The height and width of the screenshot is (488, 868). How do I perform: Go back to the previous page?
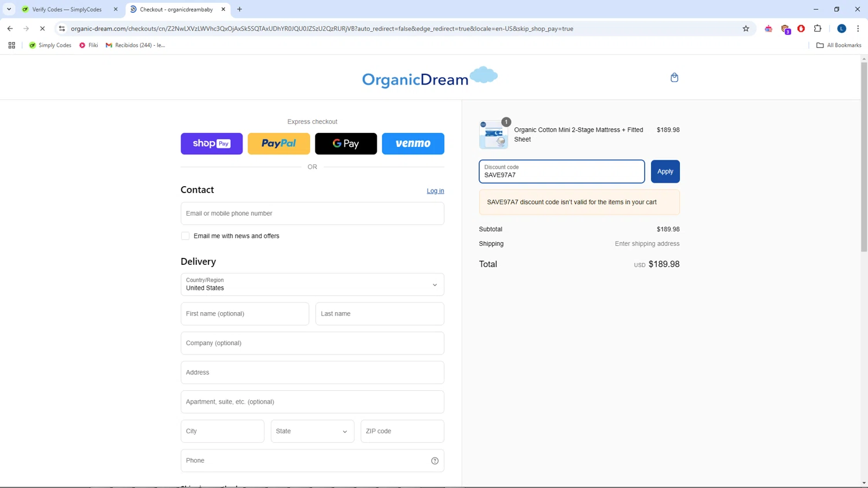[10, 28]
